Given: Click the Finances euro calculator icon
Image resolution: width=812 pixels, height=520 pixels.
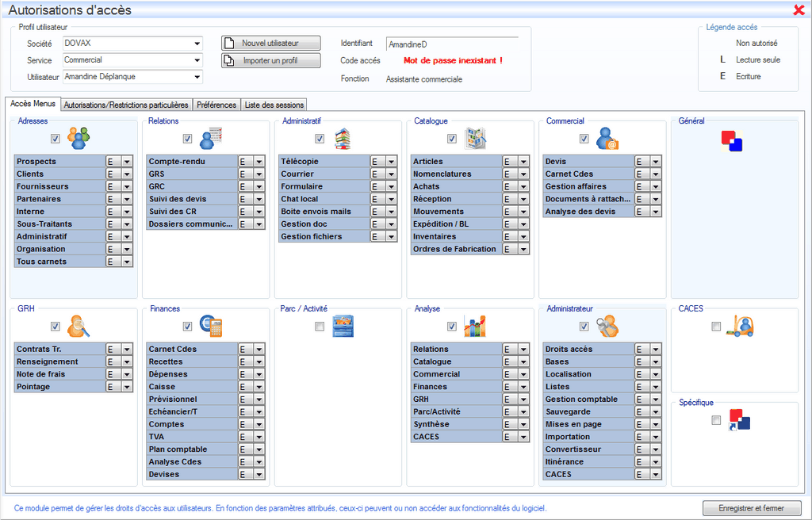Looking at the screenshot, I should click(211, 326).
